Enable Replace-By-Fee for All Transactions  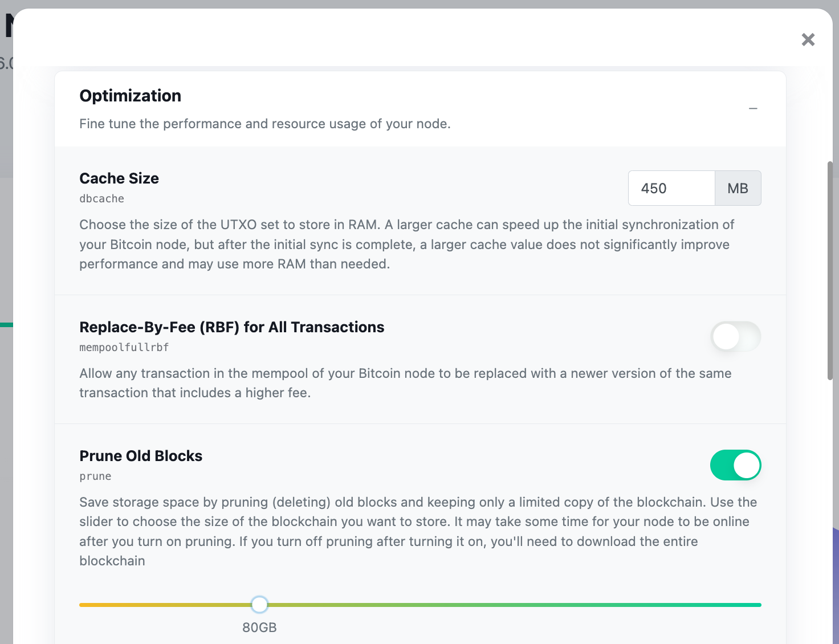click(x=735, y=337)
